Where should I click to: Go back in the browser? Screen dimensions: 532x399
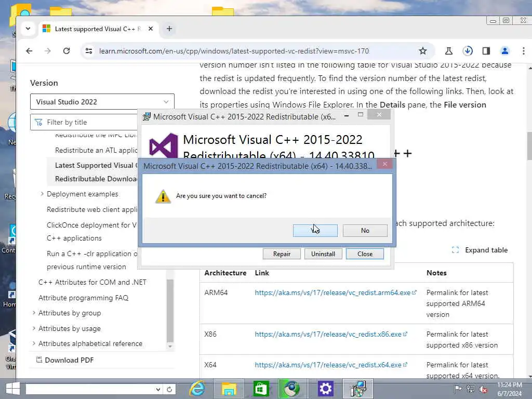(29, 51)
